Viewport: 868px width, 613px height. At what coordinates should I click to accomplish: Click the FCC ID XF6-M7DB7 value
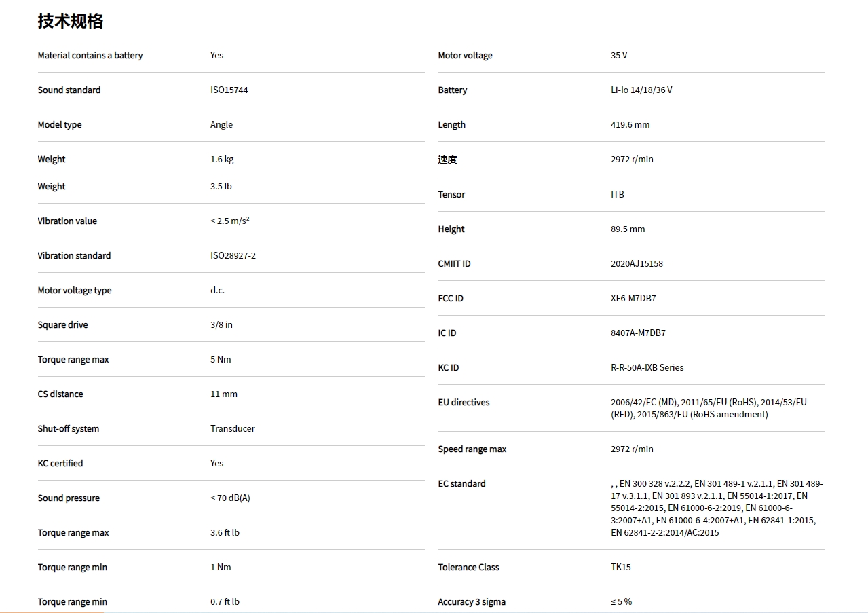[x=633, y=298]
